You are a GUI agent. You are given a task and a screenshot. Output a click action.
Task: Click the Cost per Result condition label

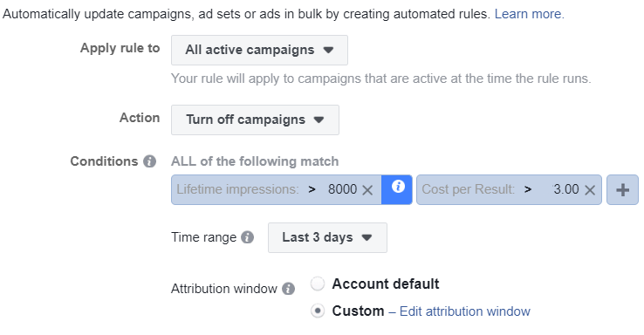(469, 189)
